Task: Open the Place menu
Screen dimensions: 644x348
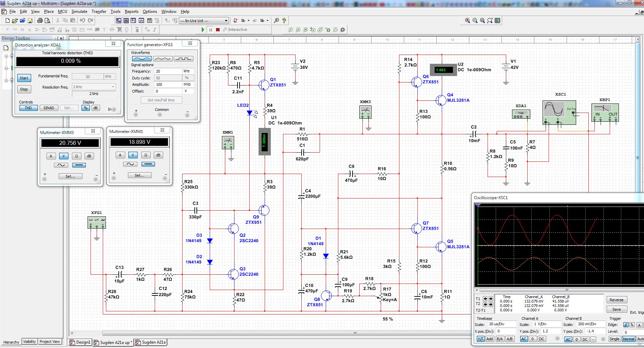Action: pos(49,12)
